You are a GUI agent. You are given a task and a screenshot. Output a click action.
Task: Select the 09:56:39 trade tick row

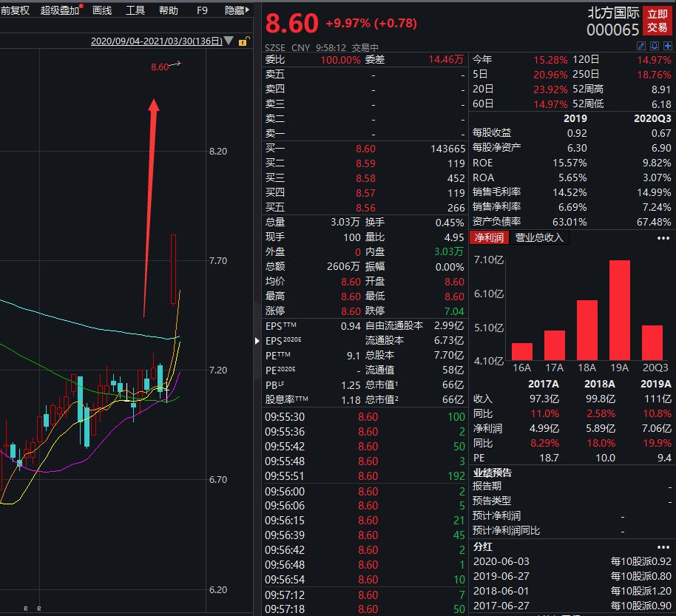click(365, 535)
